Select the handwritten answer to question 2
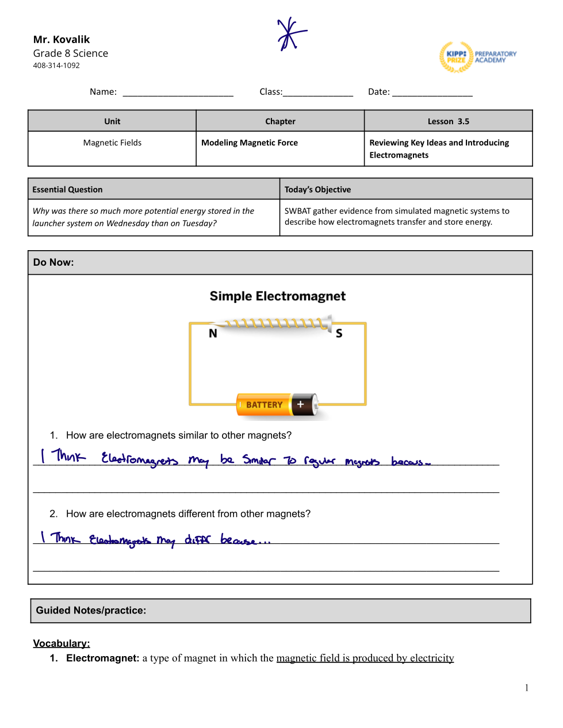563x728 pixels. coord(155,539)
